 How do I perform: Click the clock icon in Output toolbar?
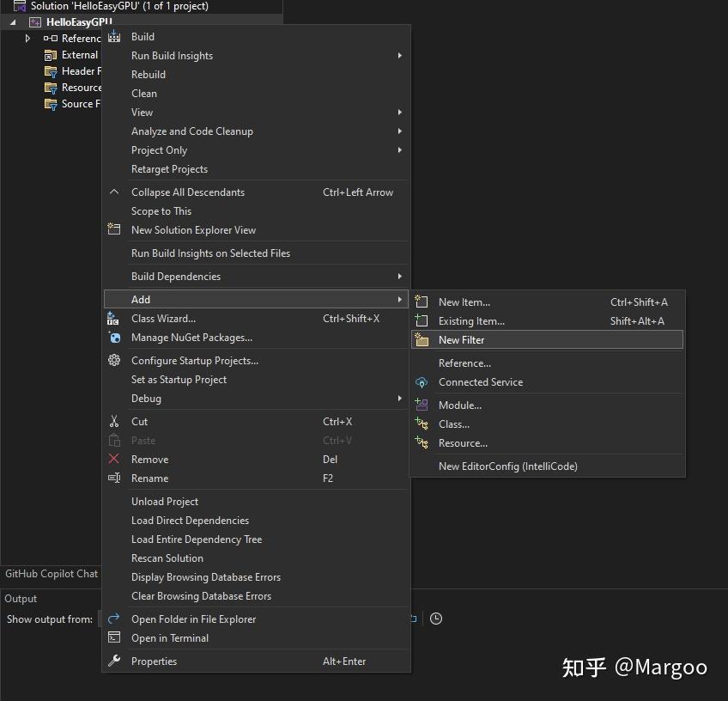coord(436,619)
